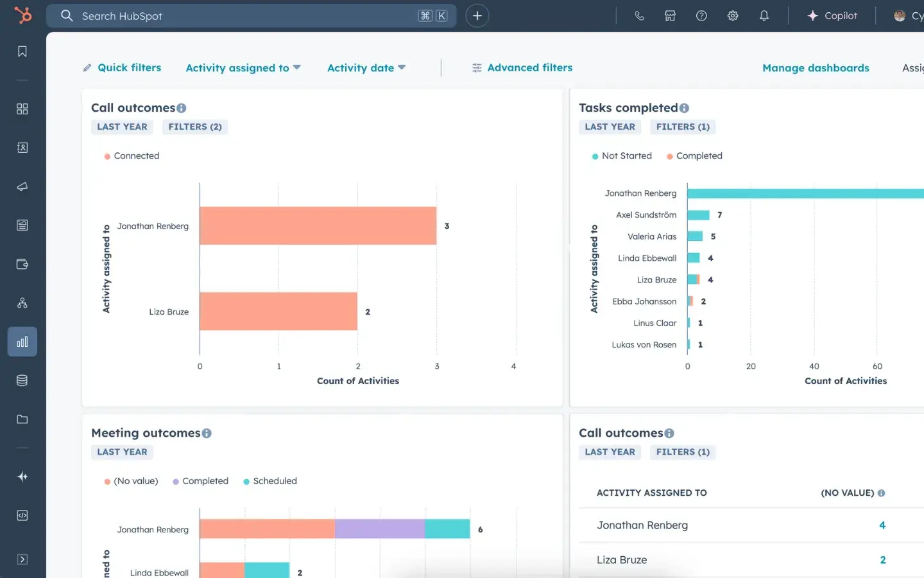Click purple Completed segment of Jonathan Renberg meeting bar
This screenshot has width=924, height=578.
380,529
